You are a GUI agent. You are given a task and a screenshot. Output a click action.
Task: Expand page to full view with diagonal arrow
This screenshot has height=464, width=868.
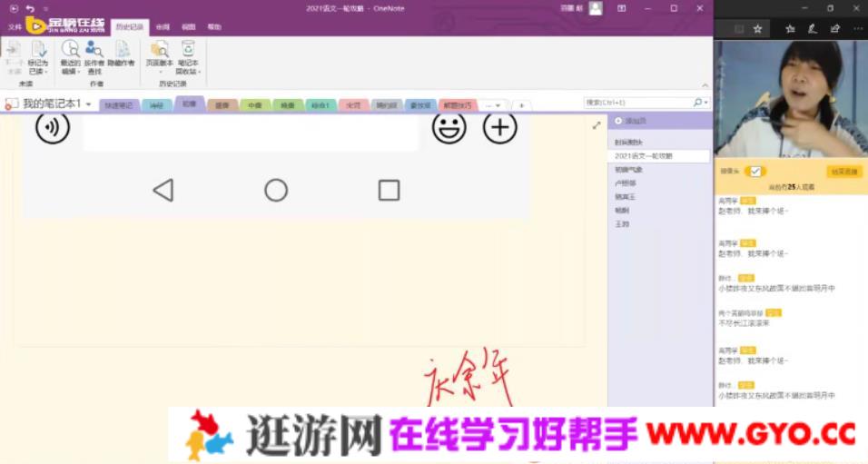(597, 125)
